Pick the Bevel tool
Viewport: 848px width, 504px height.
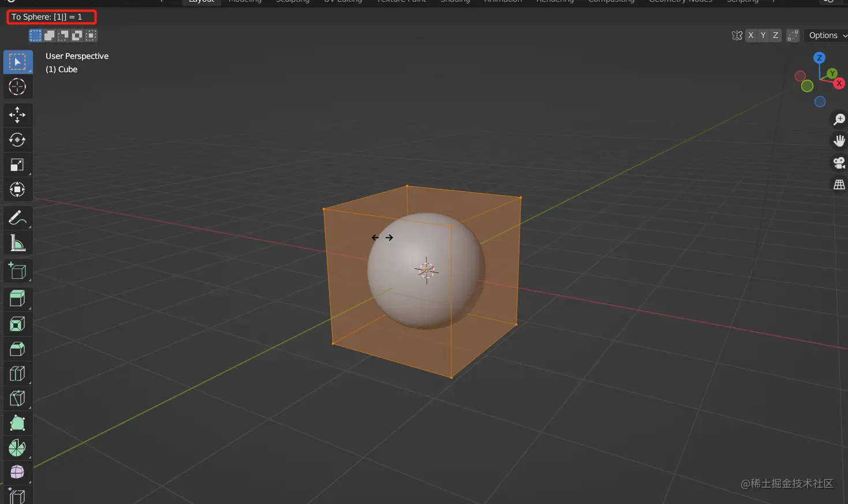tap(18, 349)
